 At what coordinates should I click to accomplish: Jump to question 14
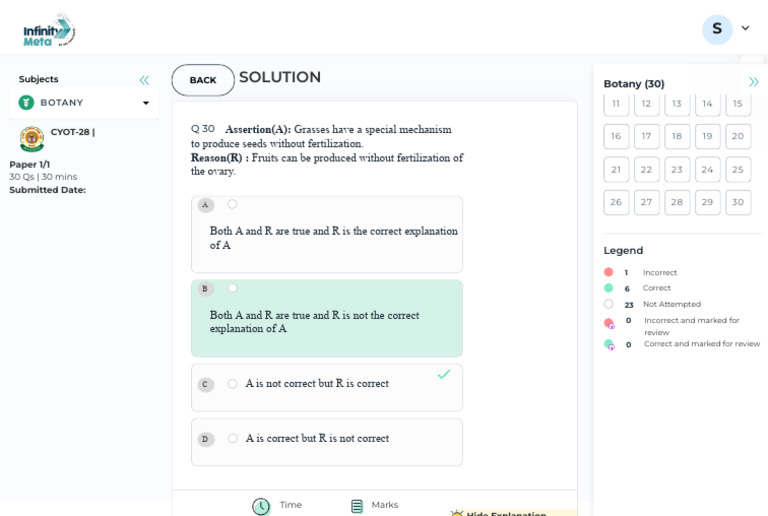(707, 104)
